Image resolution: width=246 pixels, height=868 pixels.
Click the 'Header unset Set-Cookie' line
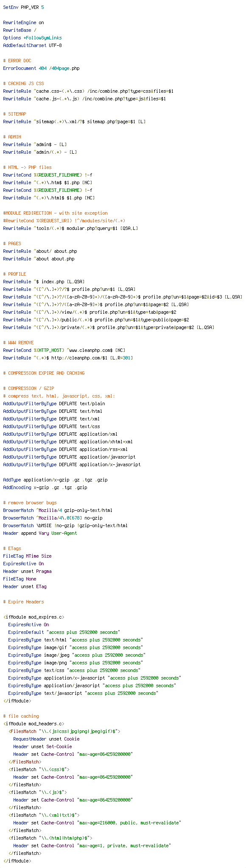tap(42, 747)
